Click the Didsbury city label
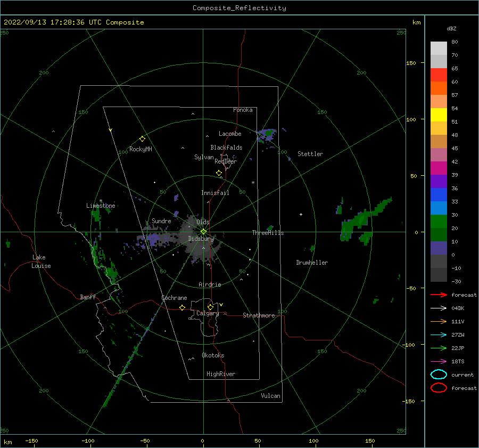The image size is (479, 448). [201, 239]
